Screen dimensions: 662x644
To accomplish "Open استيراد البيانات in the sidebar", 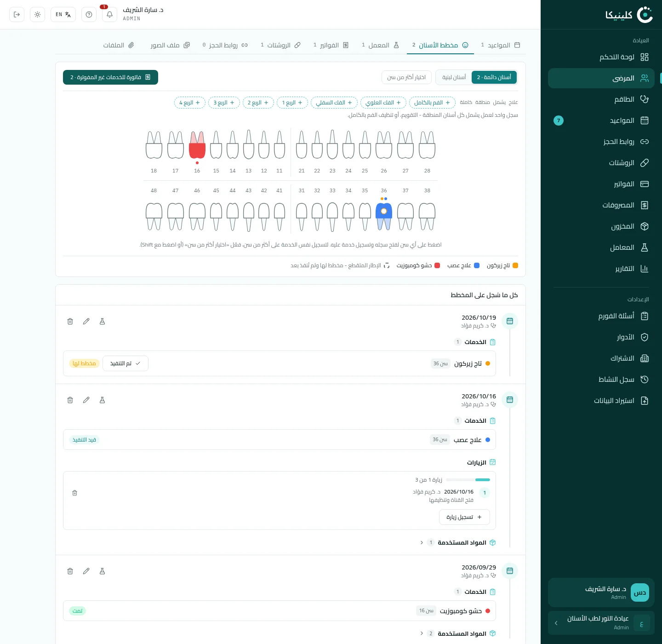I will point(601,401).
